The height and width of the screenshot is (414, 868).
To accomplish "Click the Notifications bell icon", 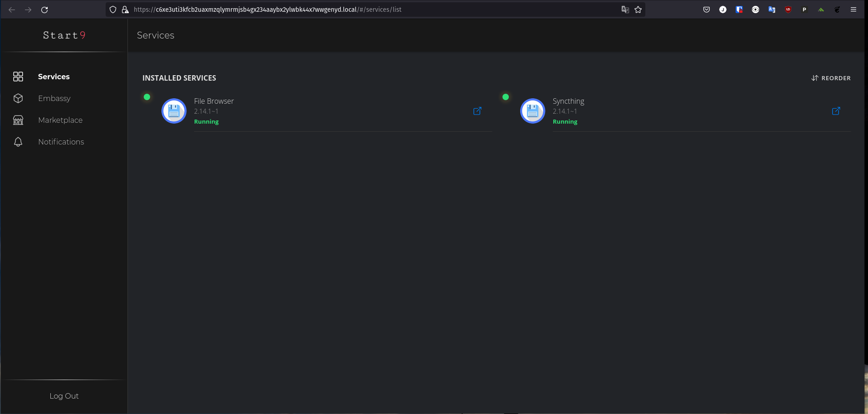I will pyautogui.click(x=18, y=142).
